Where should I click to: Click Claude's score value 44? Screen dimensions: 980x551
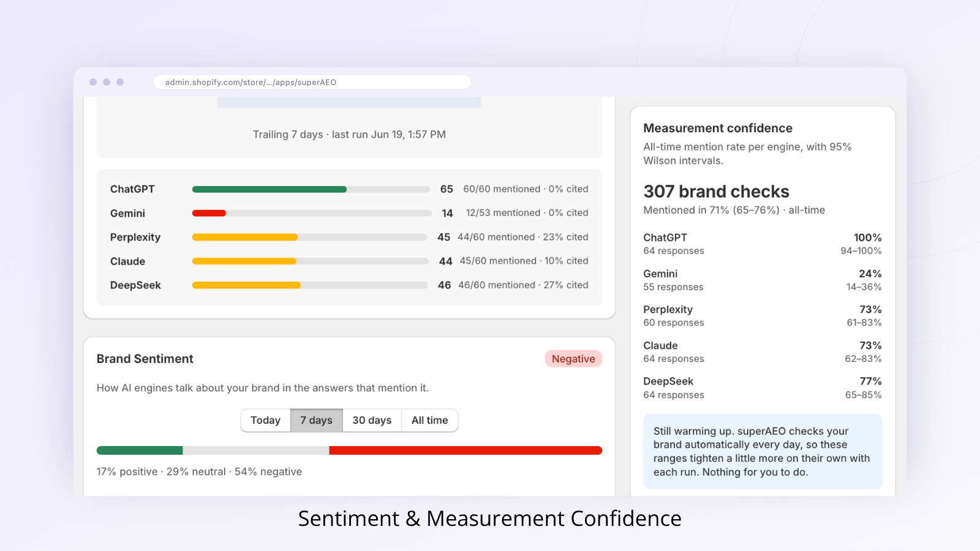pos(446,261)
